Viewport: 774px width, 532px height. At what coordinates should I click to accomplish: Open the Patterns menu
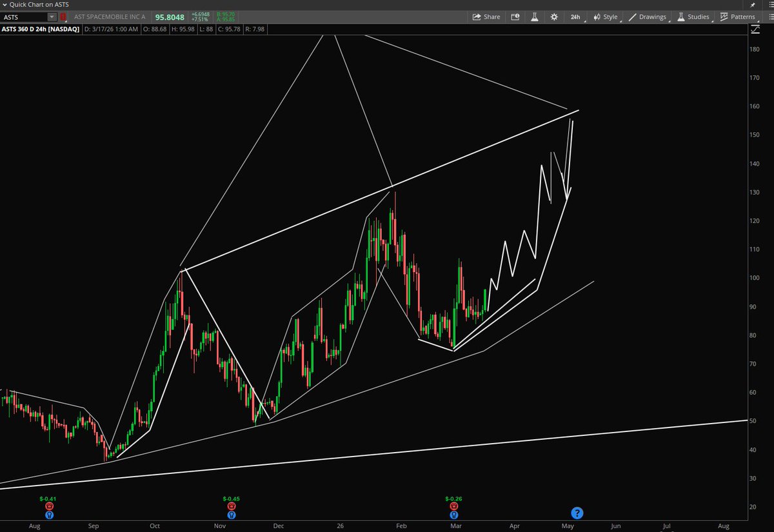pyautogui.click(x=738, y=17)
